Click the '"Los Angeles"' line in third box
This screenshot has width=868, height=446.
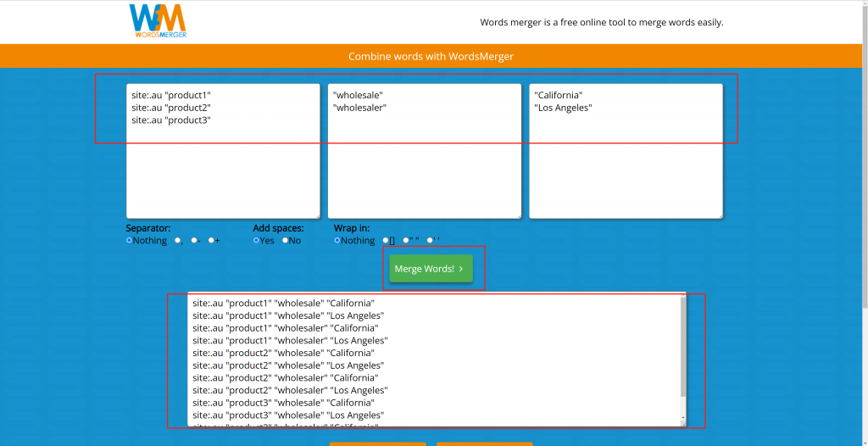pyautogui.click(x=563, y=108)
